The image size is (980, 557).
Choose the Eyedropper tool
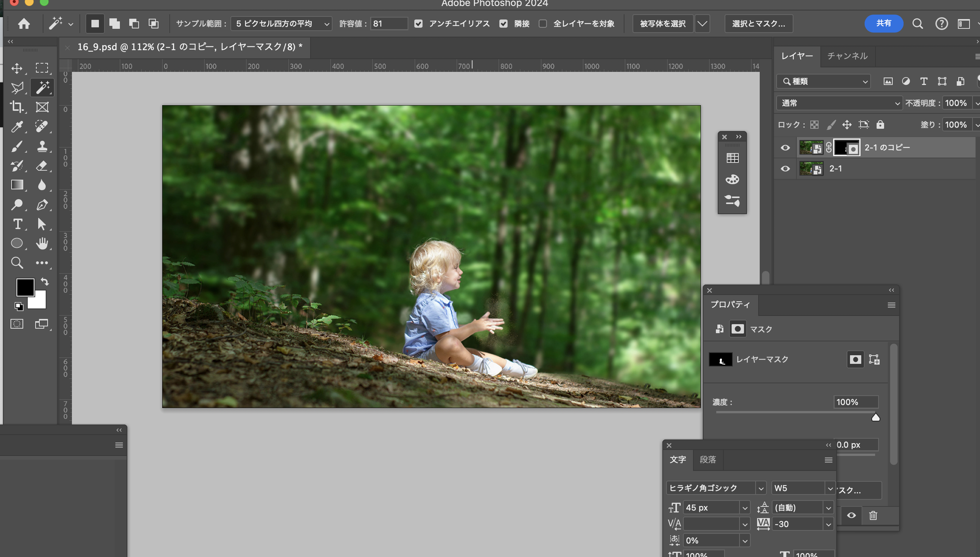tap(17, 126)
